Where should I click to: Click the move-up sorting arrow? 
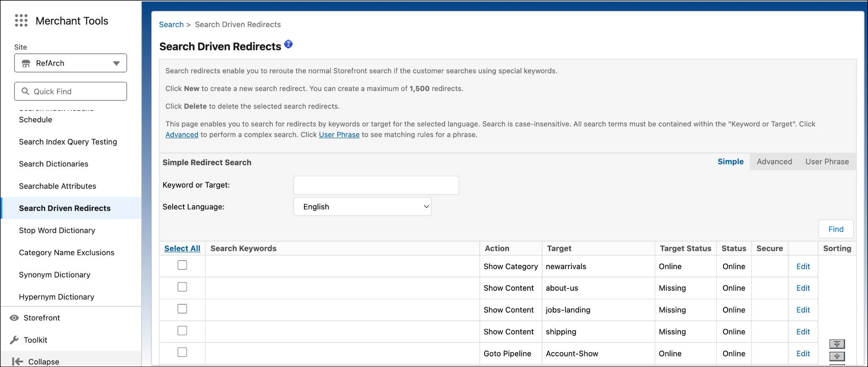coord(837,356)
